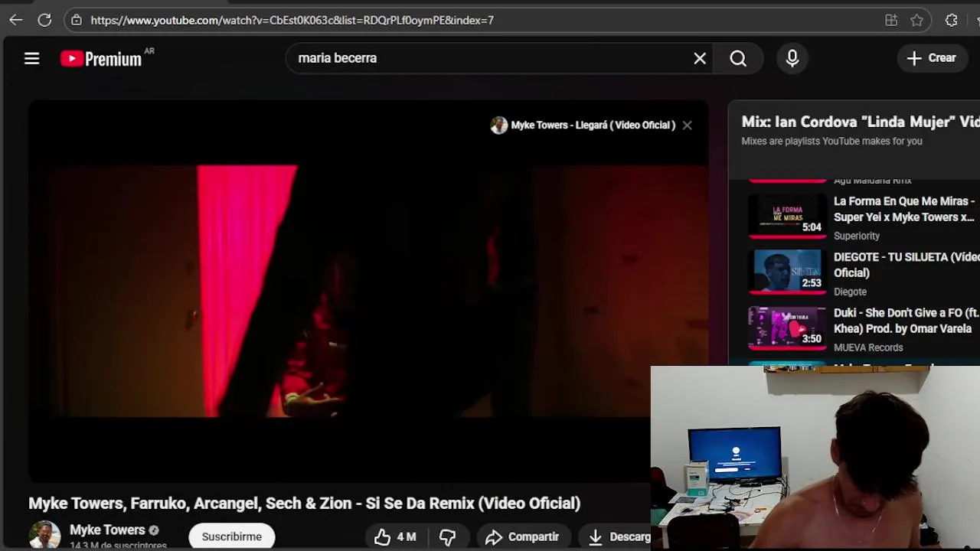
Task: Open DIEGOTE - TU SILUETA title
Action: tap(906, 265)
